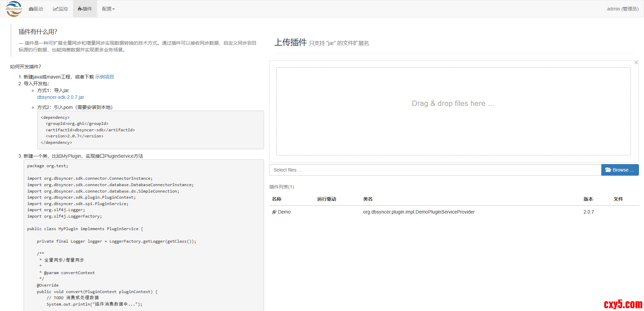This screenshot has width=644, height=311.
Task: Download dbsyncer-sdk-2.0.7.jar link
Action: click(x=61, y=97)
